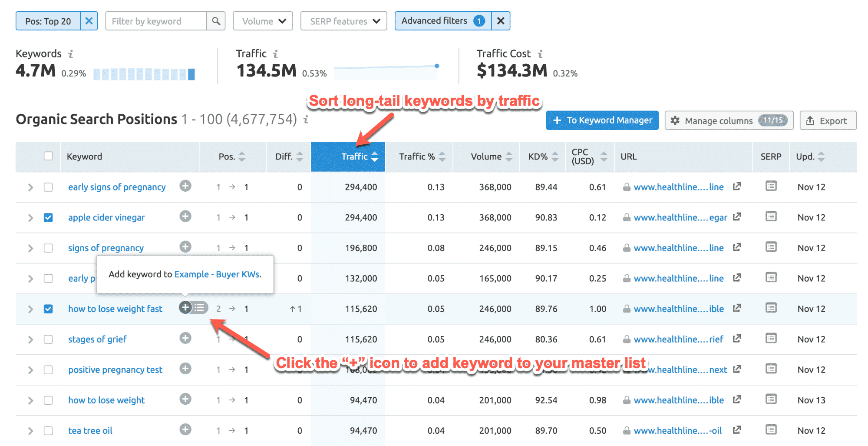The width and height of the screenshot is (868, 446).
Task: Open external link icon for 'signs of pregnancy' URL
Action: (x=737, y=247)
